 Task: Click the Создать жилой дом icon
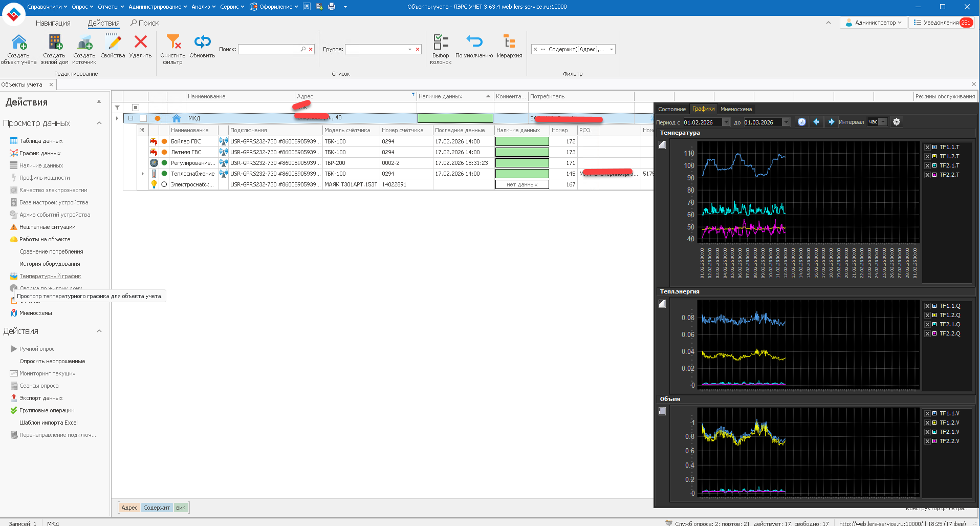(54, 43)
